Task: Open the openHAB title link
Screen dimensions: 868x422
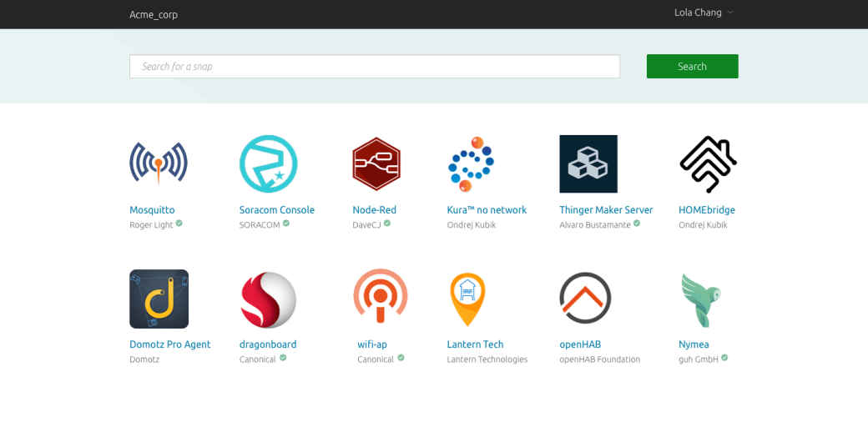Action: coord(580,344)
